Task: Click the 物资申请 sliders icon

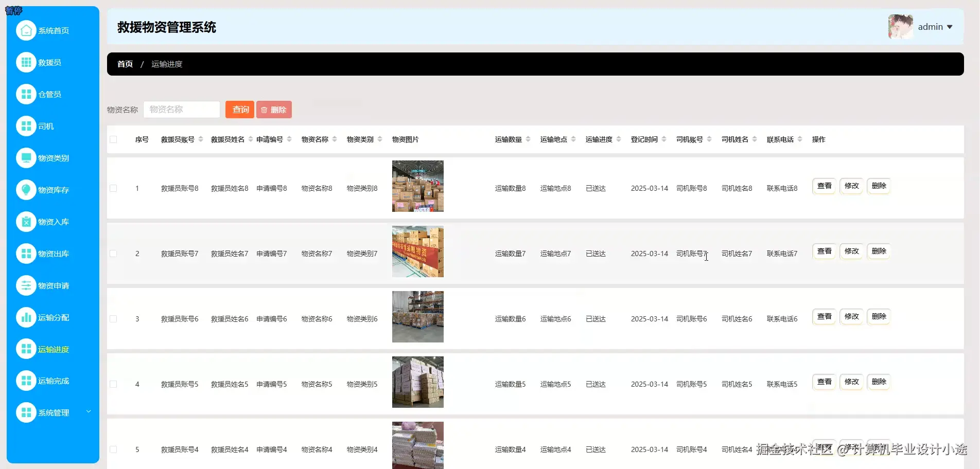Action: coord(26,285)
